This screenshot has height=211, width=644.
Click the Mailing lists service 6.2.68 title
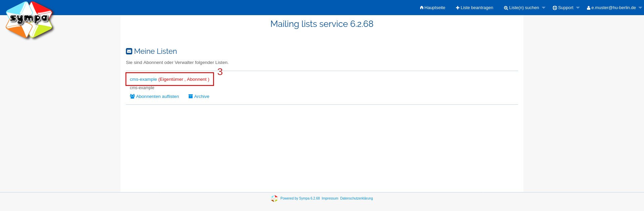[x=322, y=24]
